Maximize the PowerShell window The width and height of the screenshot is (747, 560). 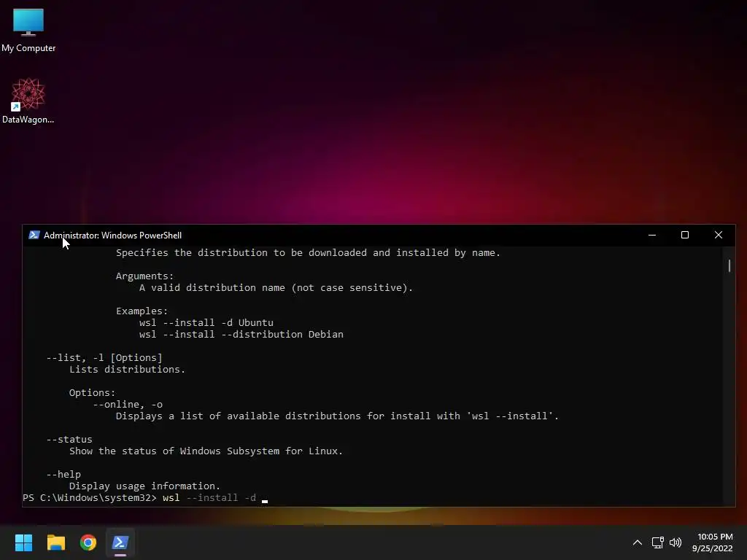(684, 235)
